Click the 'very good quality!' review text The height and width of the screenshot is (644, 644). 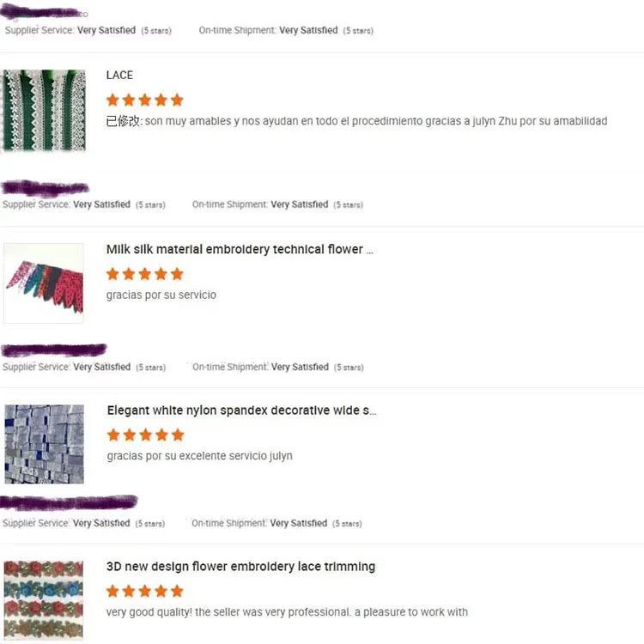(x=287, y=612)
